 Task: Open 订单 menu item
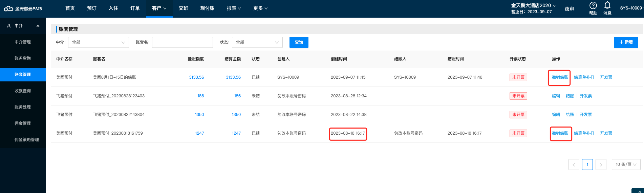tap(135, 8)
